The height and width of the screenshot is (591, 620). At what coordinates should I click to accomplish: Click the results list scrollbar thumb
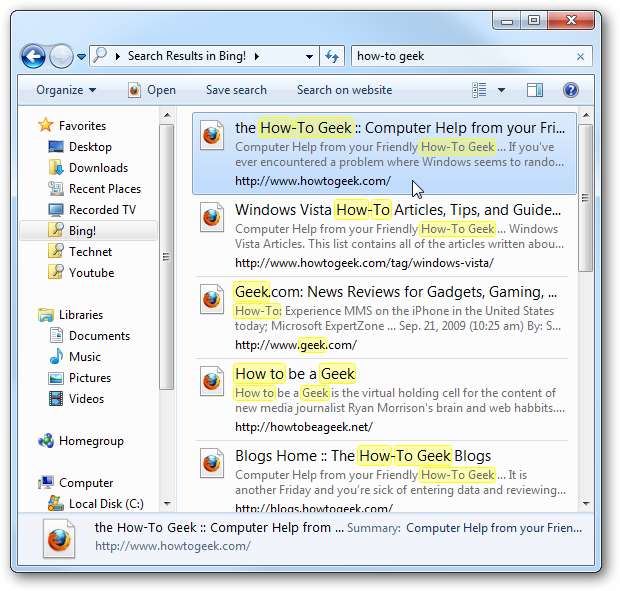pyautogui.click(x=586, y=198)
